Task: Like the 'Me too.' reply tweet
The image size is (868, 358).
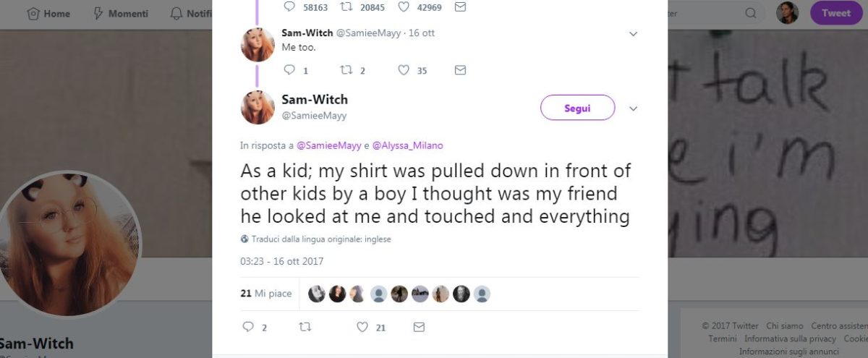Action: [404, 70]
